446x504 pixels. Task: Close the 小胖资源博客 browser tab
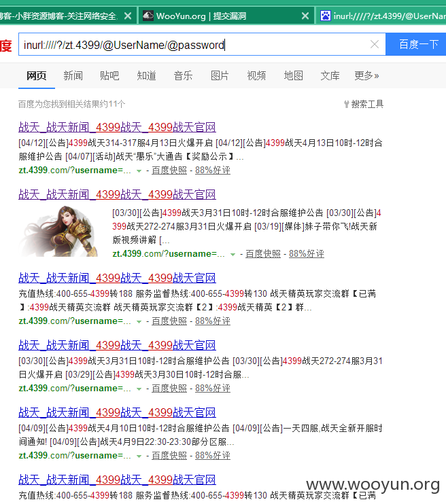(128, 16)
